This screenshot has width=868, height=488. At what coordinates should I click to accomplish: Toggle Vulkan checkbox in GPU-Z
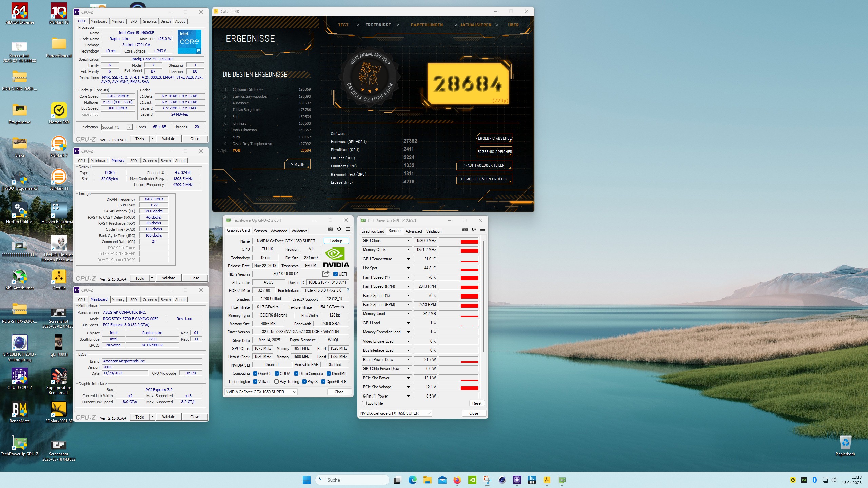255,382
